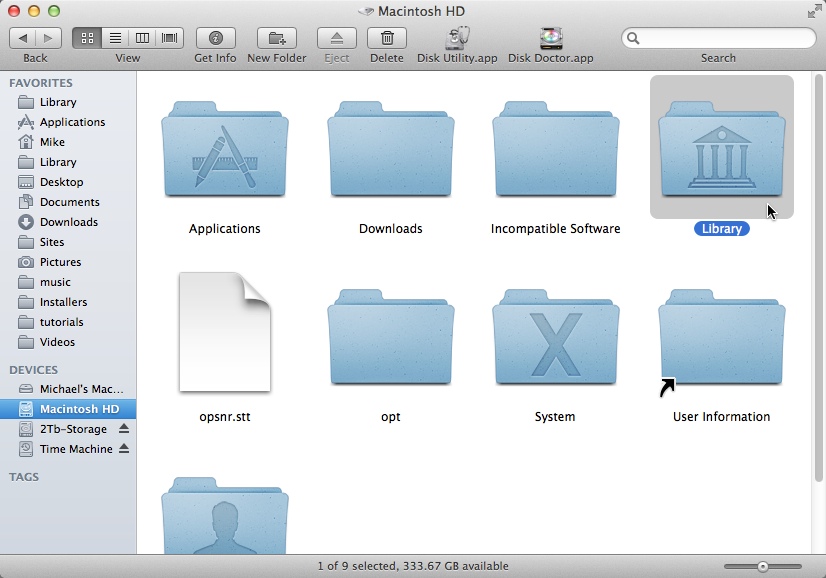Select Macintosh HD in Devices

[x=68, y=409]
